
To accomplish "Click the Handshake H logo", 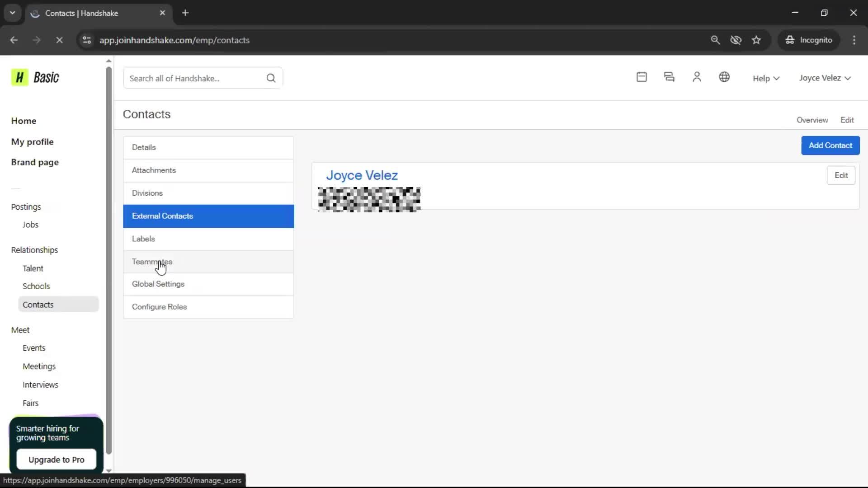I will pos(19,77).
